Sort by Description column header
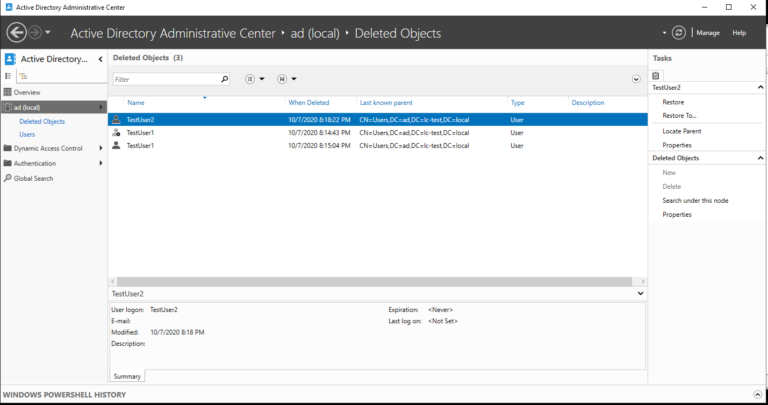The height and width of the screenshot is (405, 768). point(588,102)
